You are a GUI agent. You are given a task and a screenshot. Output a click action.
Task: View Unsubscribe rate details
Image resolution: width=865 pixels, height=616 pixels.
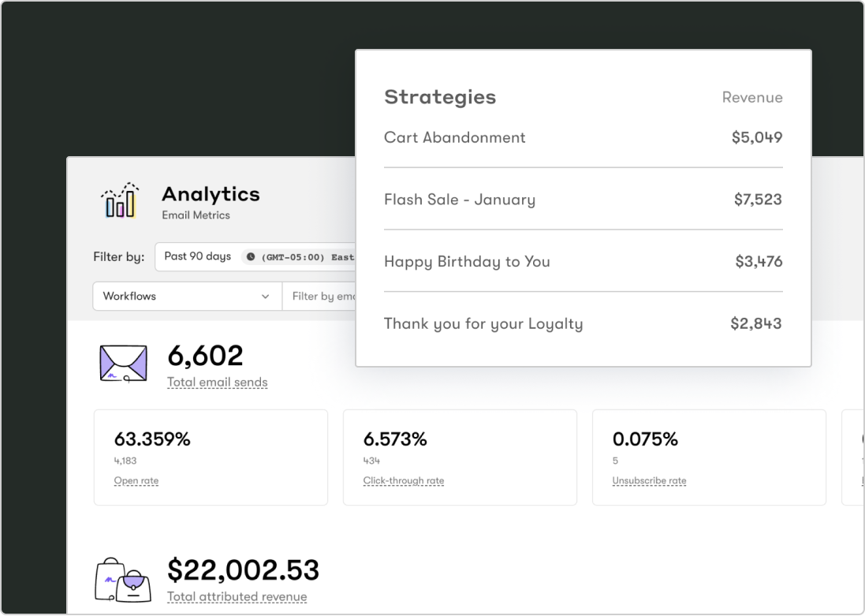(x=649, y=480)
